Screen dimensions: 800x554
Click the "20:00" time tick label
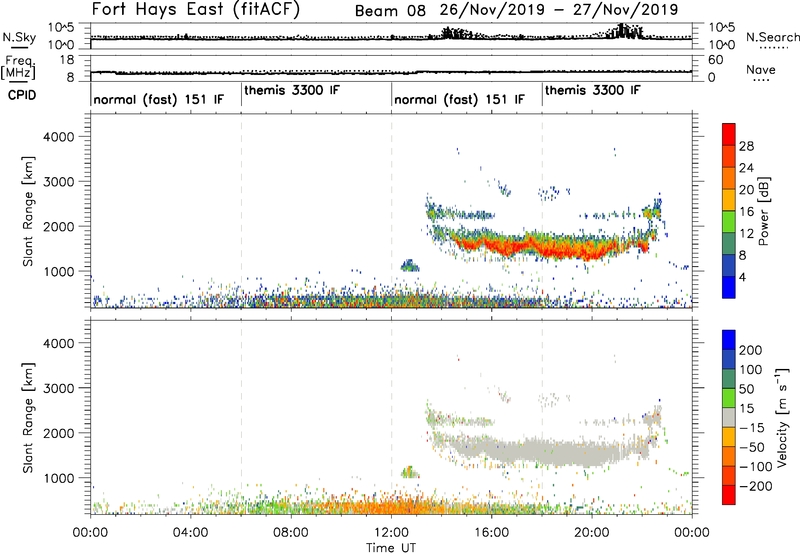click(592, 533)
